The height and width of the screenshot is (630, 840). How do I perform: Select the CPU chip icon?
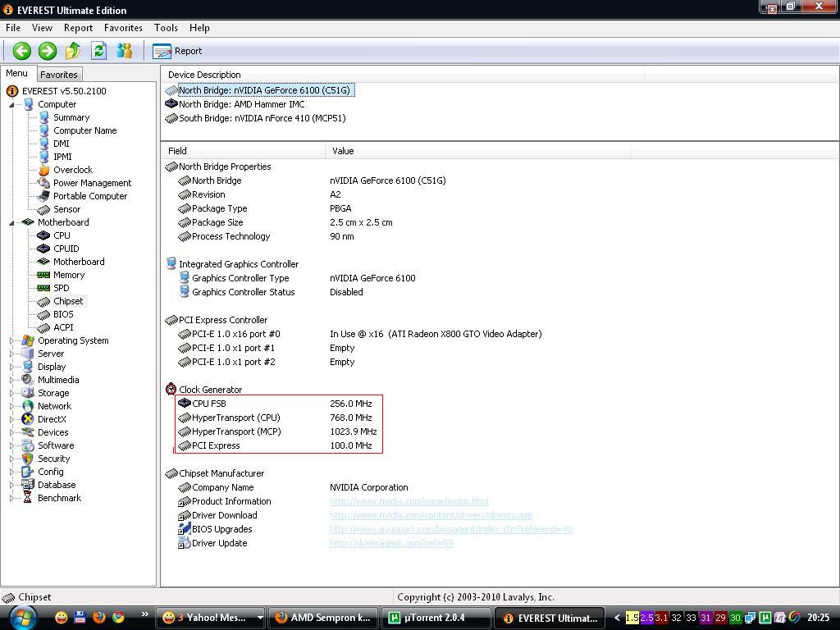43,235
